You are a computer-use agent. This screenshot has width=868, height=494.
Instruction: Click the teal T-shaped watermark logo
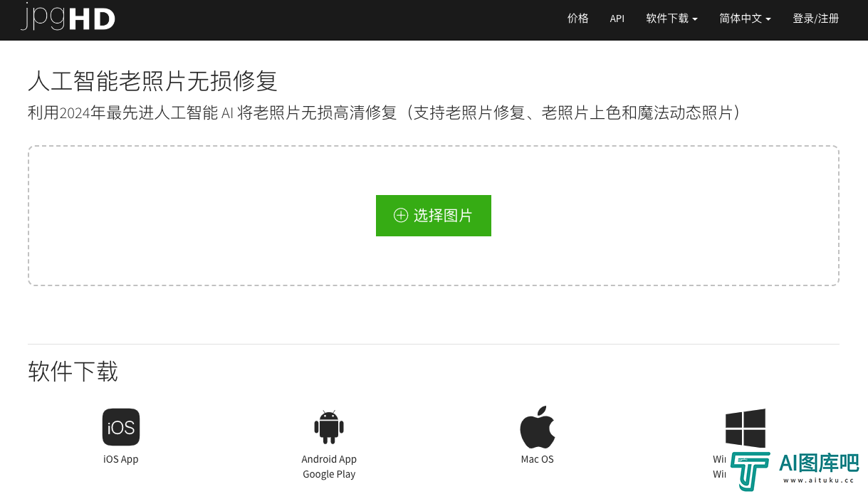coord(750,471)
